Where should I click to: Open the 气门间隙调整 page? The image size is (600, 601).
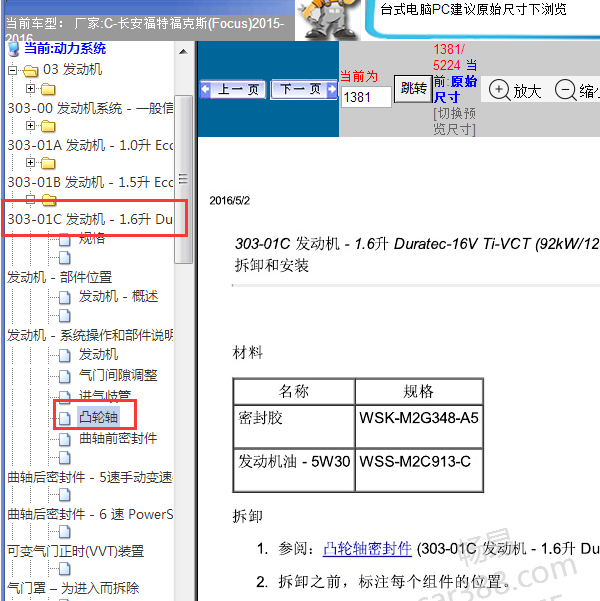(x=118, y=375)
